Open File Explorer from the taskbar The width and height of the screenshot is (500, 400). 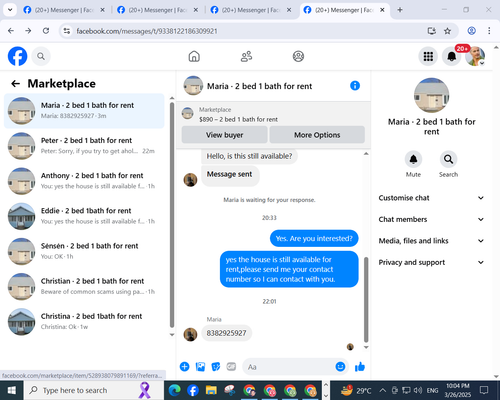tap(211, 390)
